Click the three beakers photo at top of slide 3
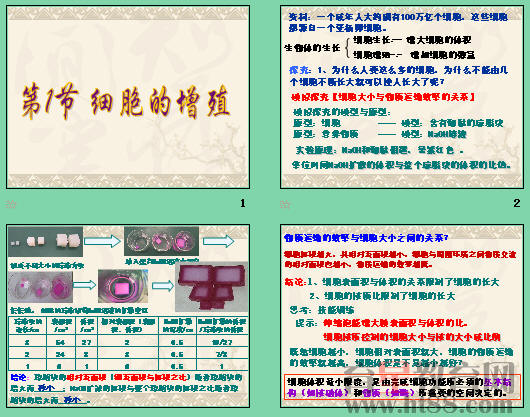 (162, 241)
